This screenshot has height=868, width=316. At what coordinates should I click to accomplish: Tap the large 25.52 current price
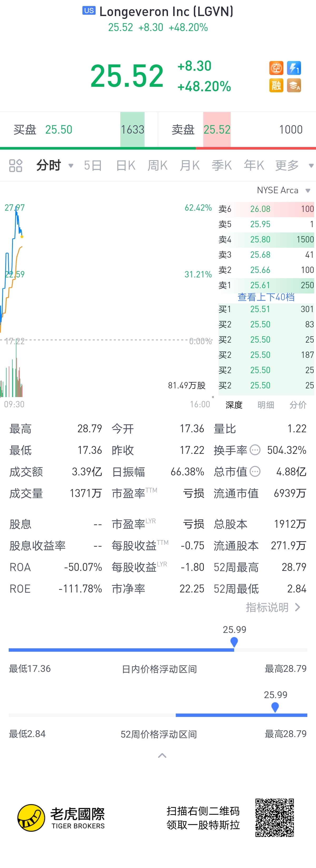127,76
